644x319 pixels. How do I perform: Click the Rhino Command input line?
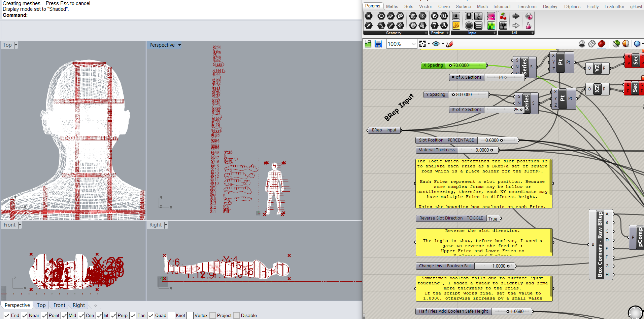pyautogui.click(x=182, y=15)
